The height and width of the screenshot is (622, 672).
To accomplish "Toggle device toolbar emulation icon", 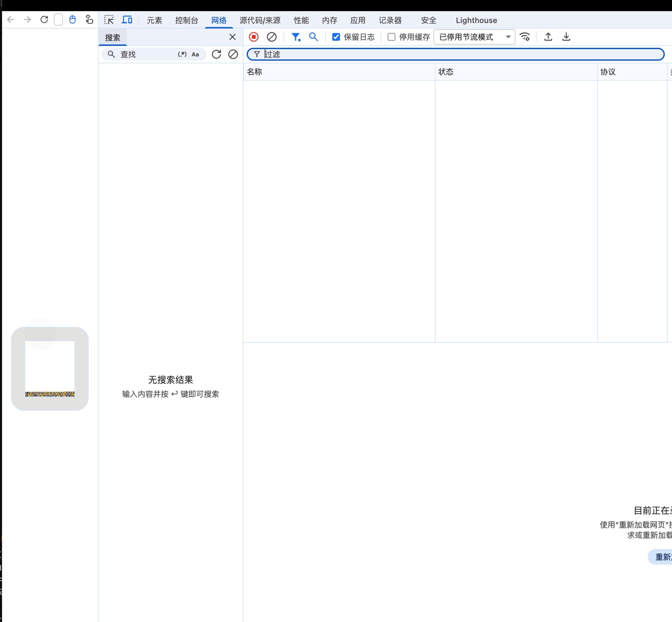I will click(x=127, y=20).
